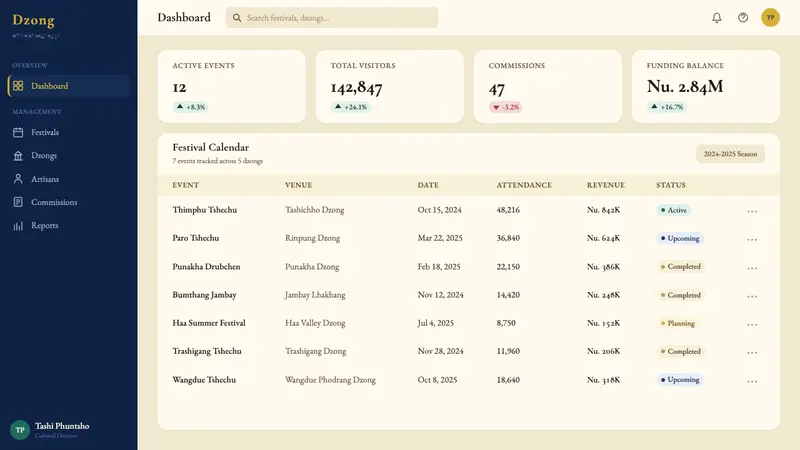Open Festivals in the sidebar

[x=69, y=132]
